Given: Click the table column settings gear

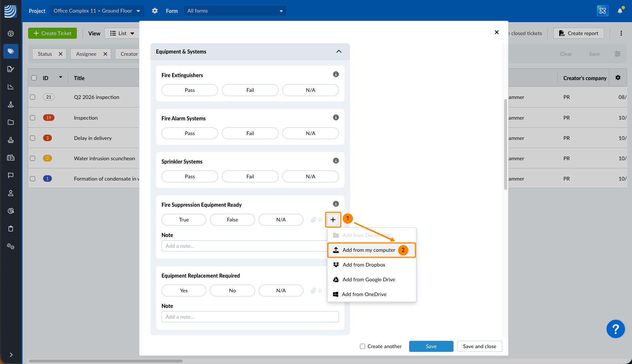Looking at the screenshot, I should pos(618,78).
